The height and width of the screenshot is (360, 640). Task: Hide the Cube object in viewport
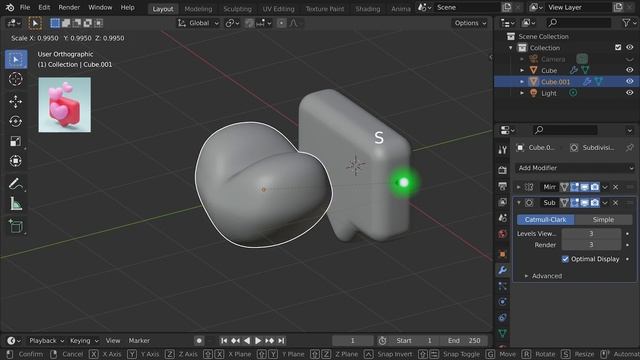[630, 70]
